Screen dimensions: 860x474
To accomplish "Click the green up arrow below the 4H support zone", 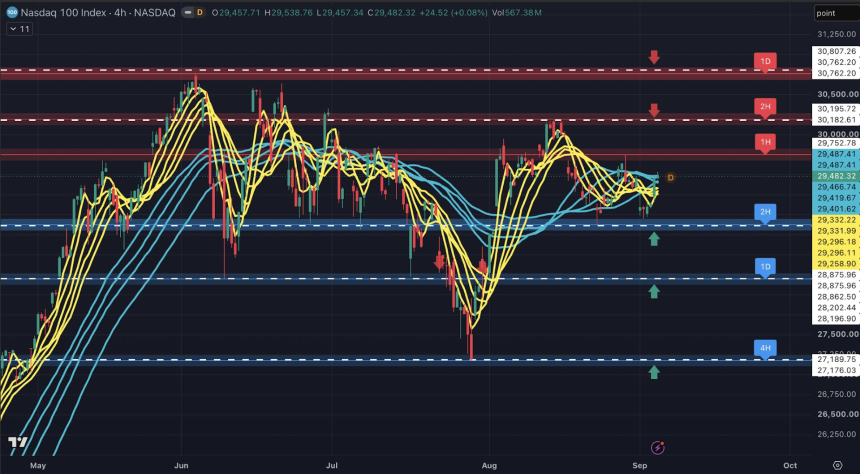I will [654, 373].
